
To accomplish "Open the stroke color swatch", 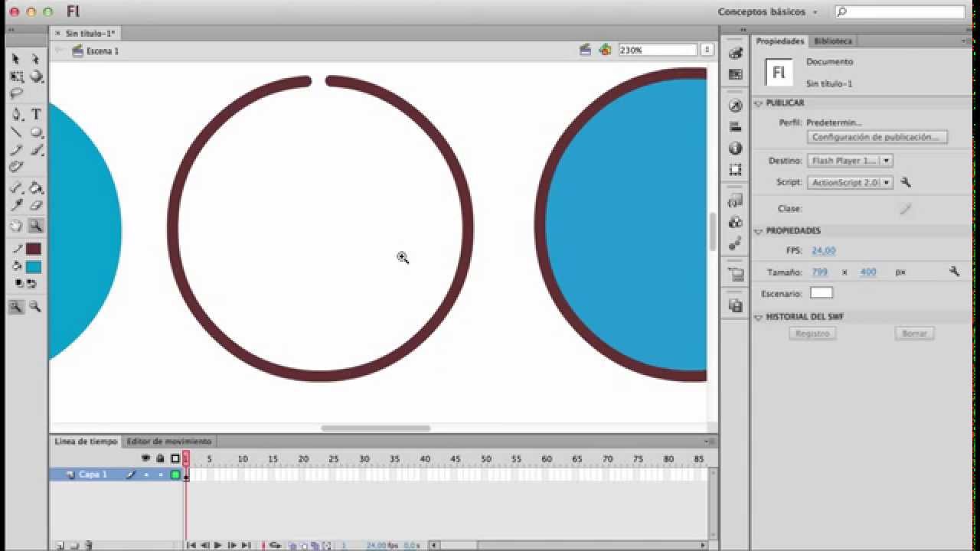I will tap(33, 249).
